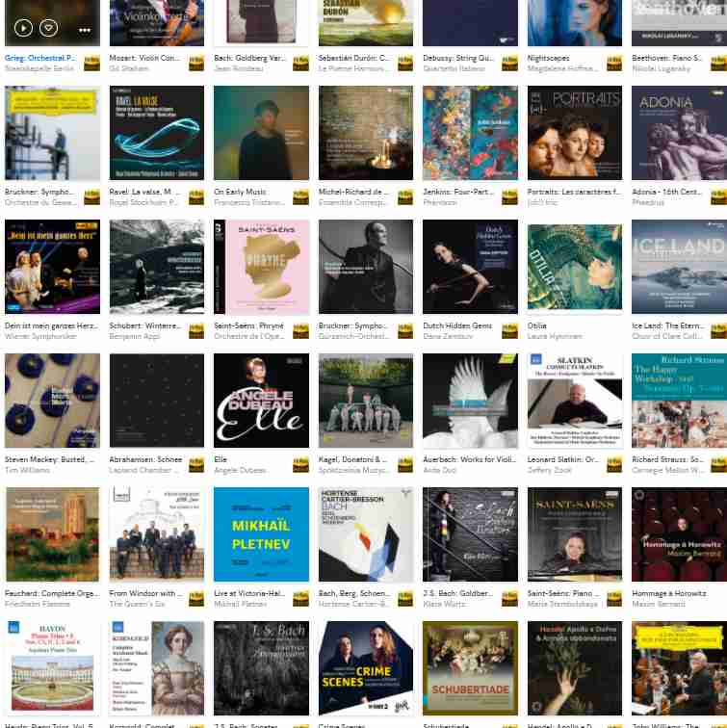The width and height of the screenshot is (727, 728).
Task: Click Hi-Res badge beside Leonard Slatkin album
Action: [x=614, y=465]
